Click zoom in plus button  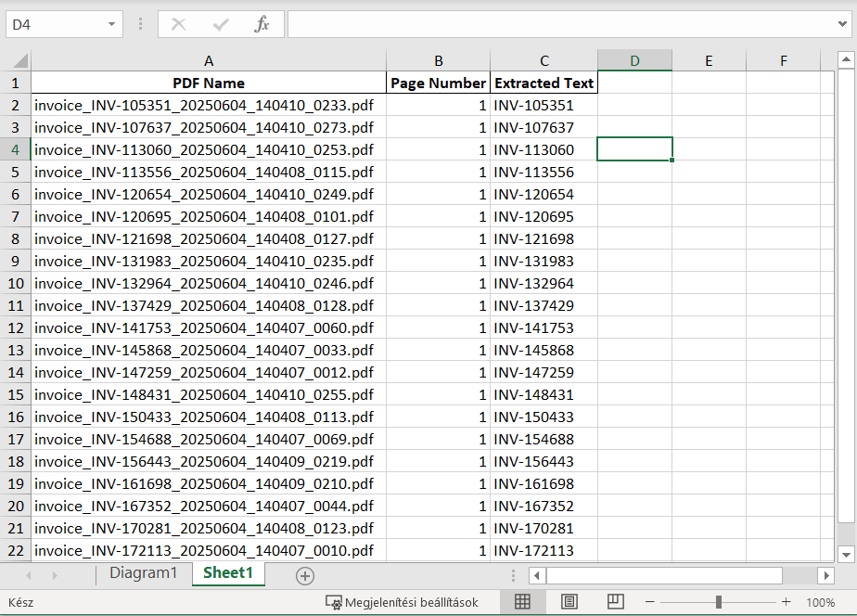click(x=787, y=602)
